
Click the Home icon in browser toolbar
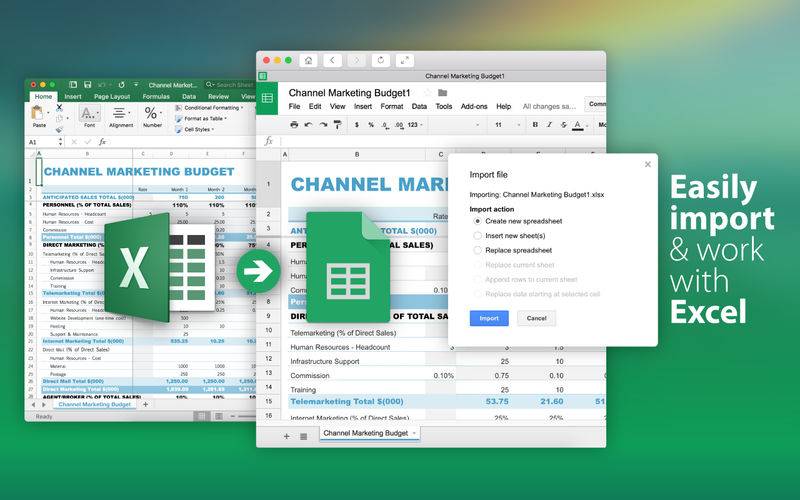[x=308, y=60]
